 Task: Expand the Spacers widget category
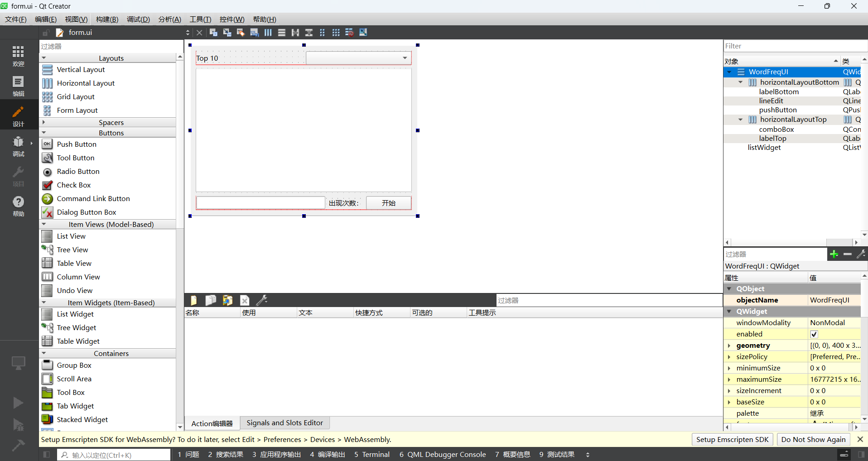pos(44,122)
